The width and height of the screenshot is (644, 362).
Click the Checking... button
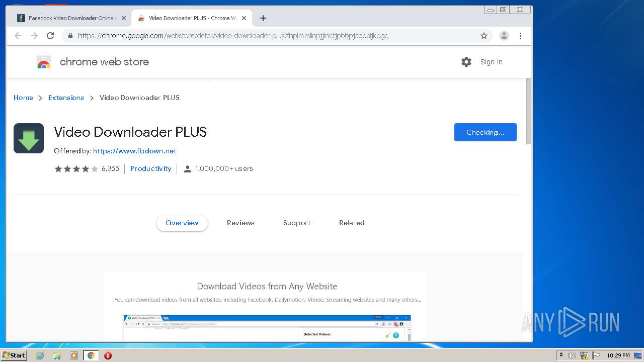485,132
